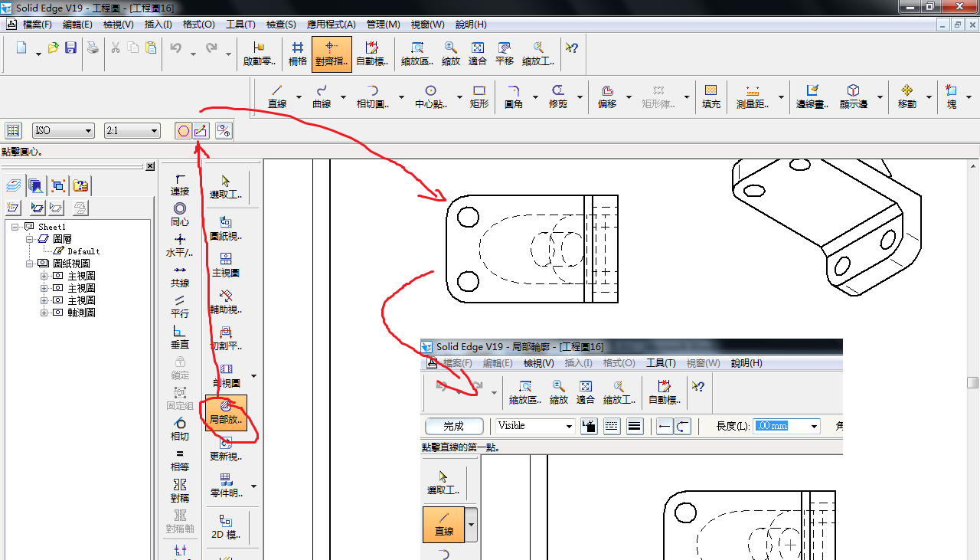Toggle the 對齊指.. alignment indicator
This screenshot has width=980, height=560.
pos(332,54)
